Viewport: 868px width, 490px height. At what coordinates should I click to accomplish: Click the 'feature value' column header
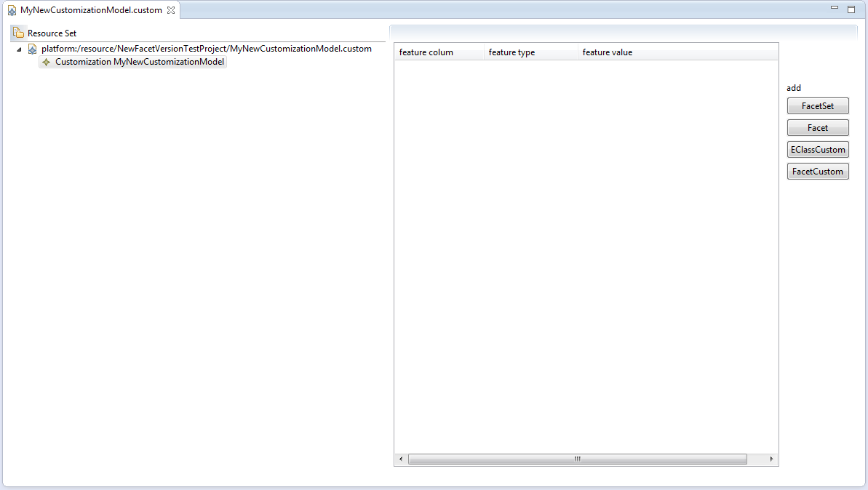coord(678,52)
